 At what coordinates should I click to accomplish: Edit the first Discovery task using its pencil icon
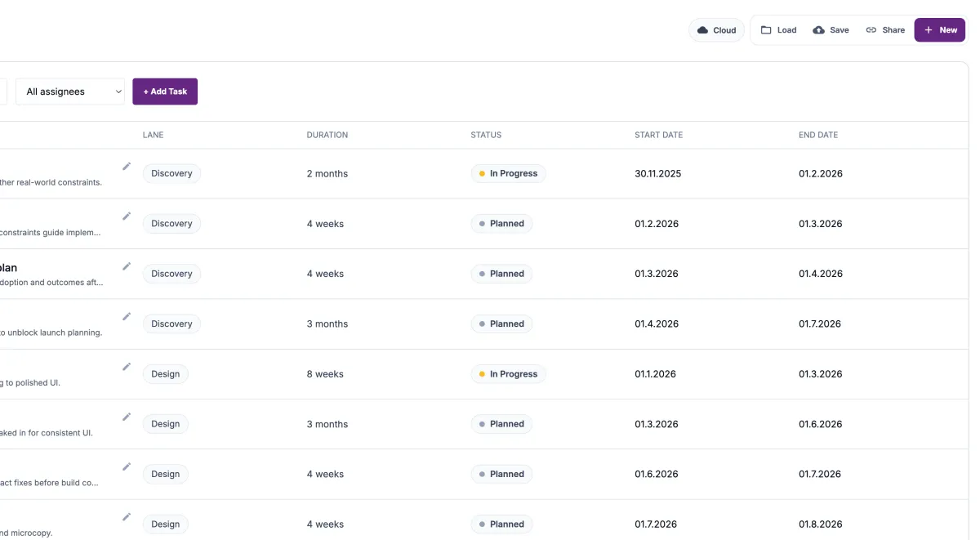(x=127, y=166)
